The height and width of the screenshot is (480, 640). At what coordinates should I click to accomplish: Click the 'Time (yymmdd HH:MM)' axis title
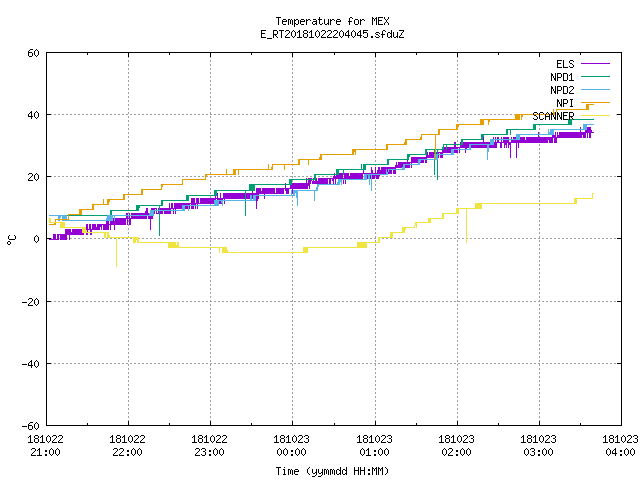click(332, 471)
